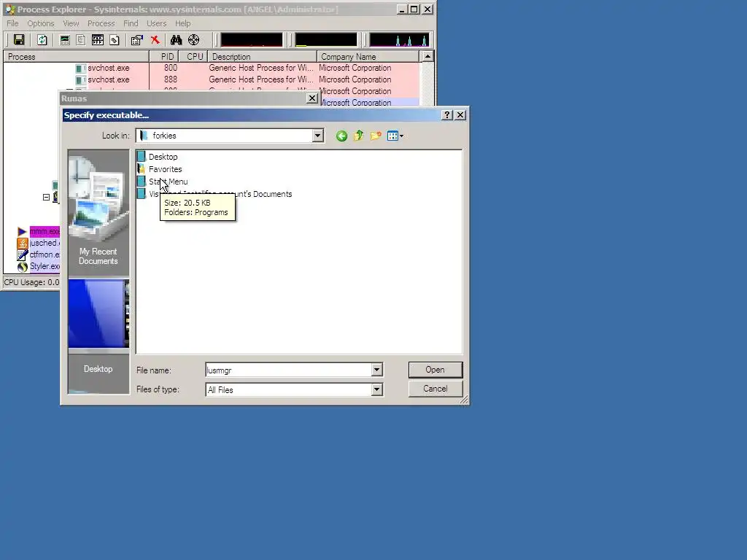Screen dimensions: 747x560
Task: Open the View Menu icon dropdown
Action: [395, 136]
